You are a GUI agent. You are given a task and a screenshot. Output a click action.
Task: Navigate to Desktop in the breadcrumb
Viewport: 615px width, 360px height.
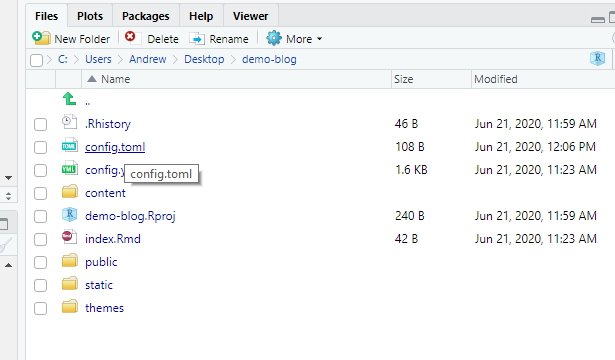(204, 59)
